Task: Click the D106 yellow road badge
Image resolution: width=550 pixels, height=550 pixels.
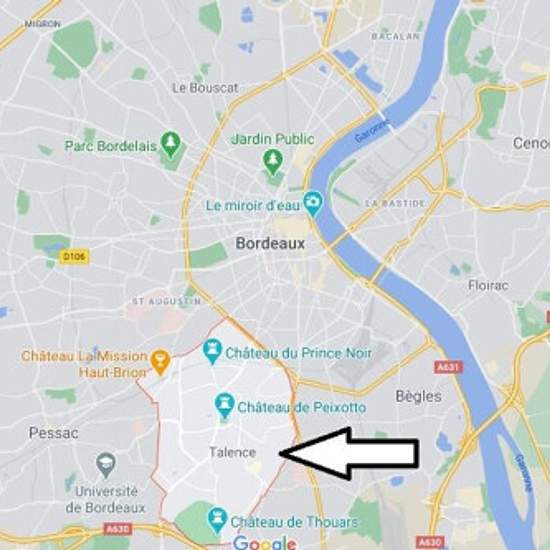Action: [74, 257]
